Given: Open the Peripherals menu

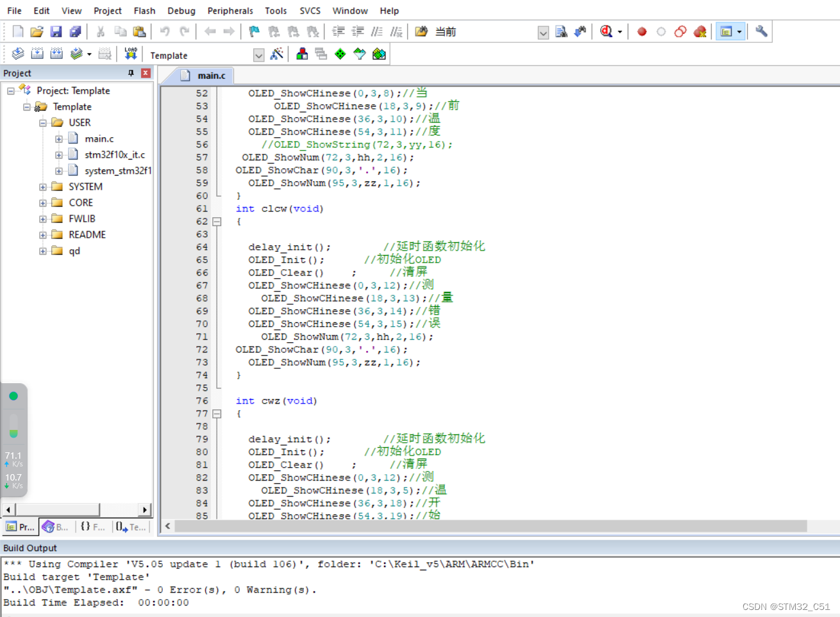Looking at the screenshot, I should [x=230, y=11].
